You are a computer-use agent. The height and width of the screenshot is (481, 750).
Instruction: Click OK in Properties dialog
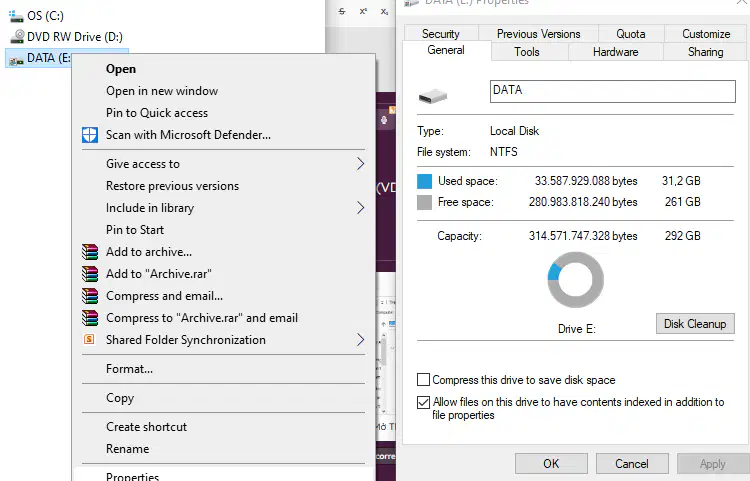[551, 463]
